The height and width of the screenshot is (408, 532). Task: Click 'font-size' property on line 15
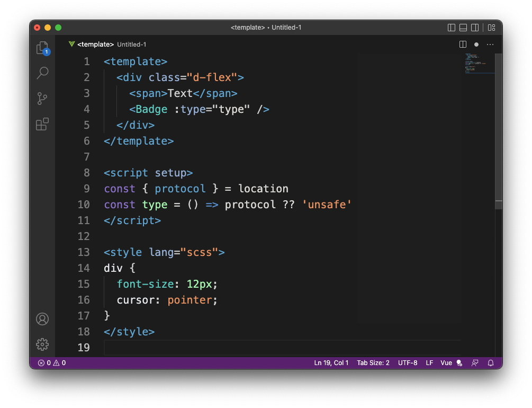point(145,284)
